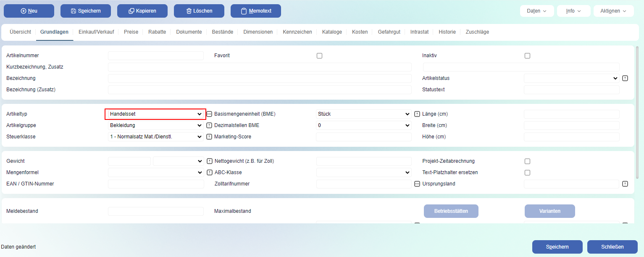Open the Bestände tab
This screenshot has height=257, width=644.
223,32
